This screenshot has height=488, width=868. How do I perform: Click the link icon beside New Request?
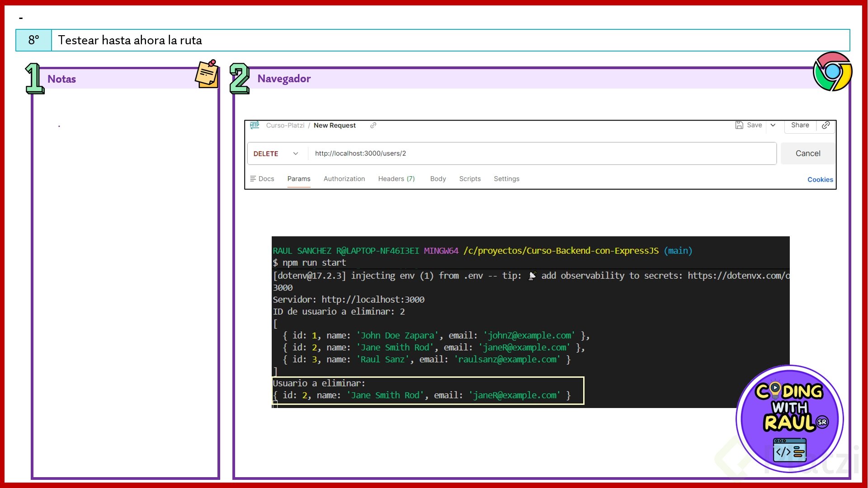(373, 125)
